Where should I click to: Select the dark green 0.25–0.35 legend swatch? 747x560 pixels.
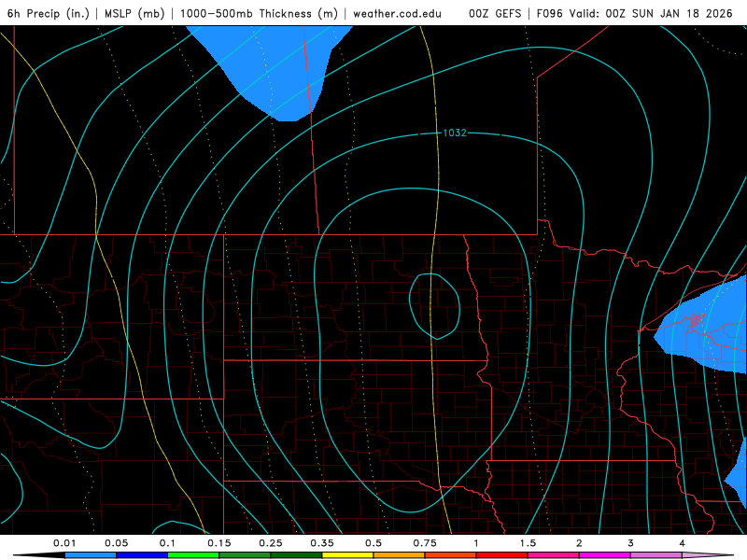tap(296, 555)
